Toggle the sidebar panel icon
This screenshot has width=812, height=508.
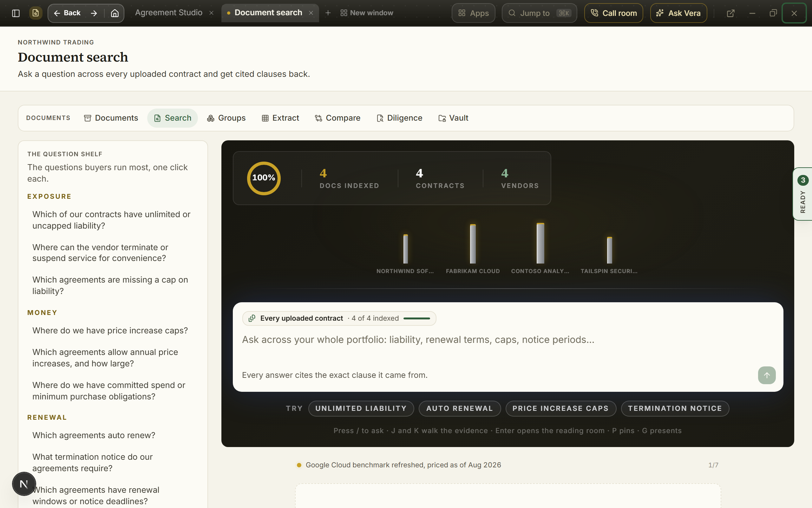point(16,13)
